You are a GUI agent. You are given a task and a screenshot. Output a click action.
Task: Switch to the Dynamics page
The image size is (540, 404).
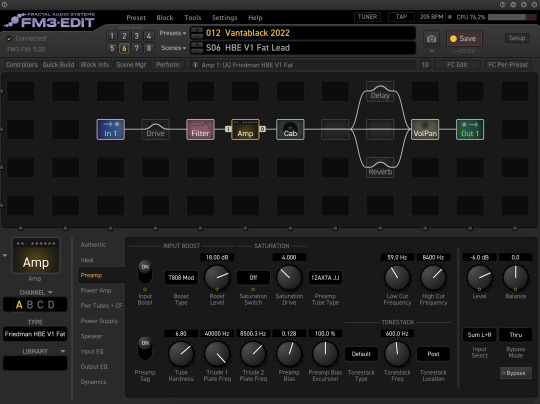93,382
